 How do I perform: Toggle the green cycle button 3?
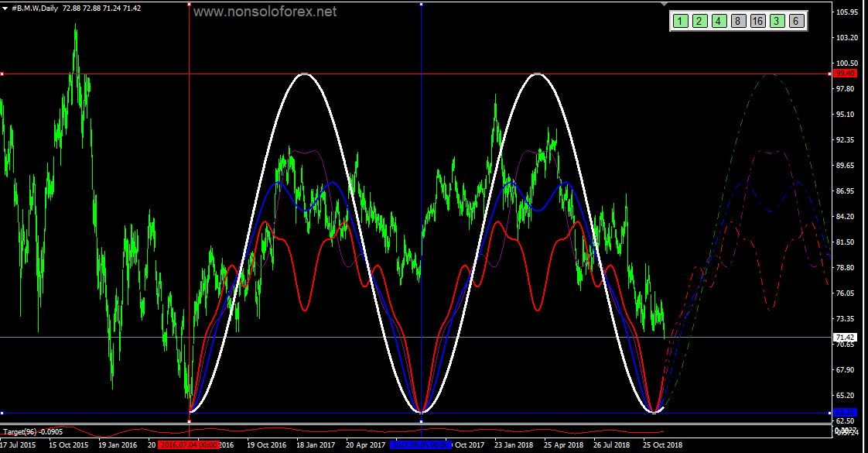point(776,21)
